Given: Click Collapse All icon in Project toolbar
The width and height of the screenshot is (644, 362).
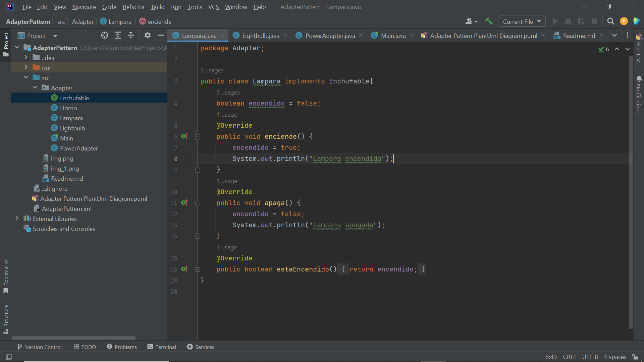Looking at the screenshot, I should 131,36.
